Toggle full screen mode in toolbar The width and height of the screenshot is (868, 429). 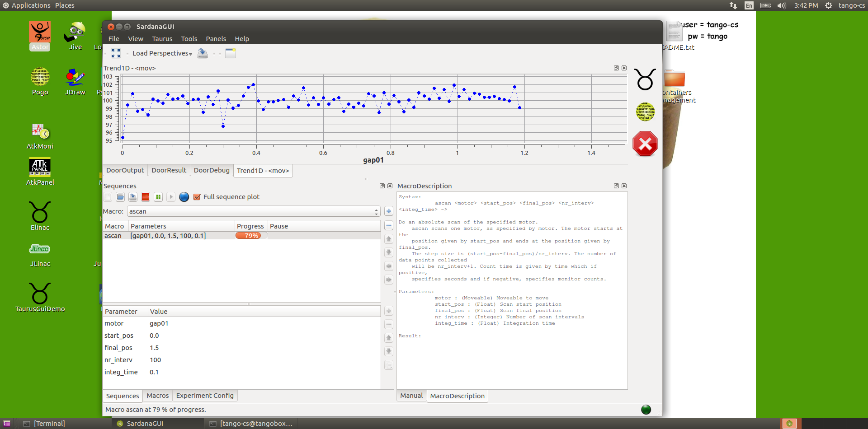[x=116, y=53]
